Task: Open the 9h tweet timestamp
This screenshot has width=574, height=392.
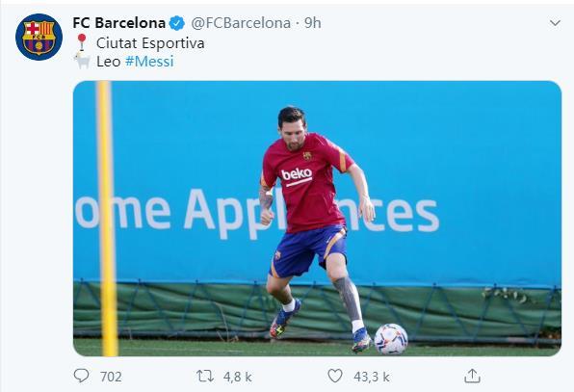Action: click(x=313, y=23)
